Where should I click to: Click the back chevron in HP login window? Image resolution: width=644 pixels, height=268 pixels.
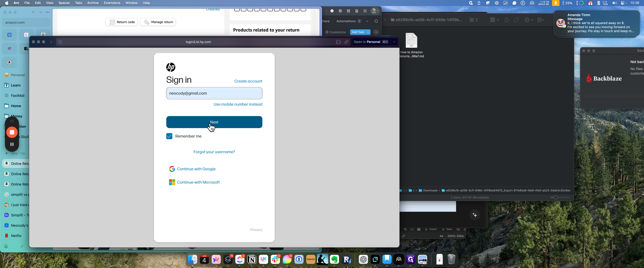tap(51, 42)
